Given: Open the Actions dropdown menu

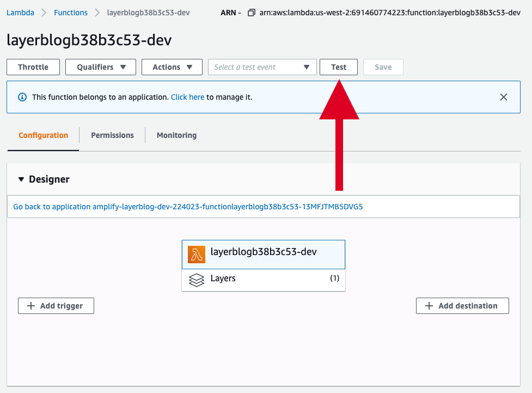Looking at the screenshot, I should point(172,67).
